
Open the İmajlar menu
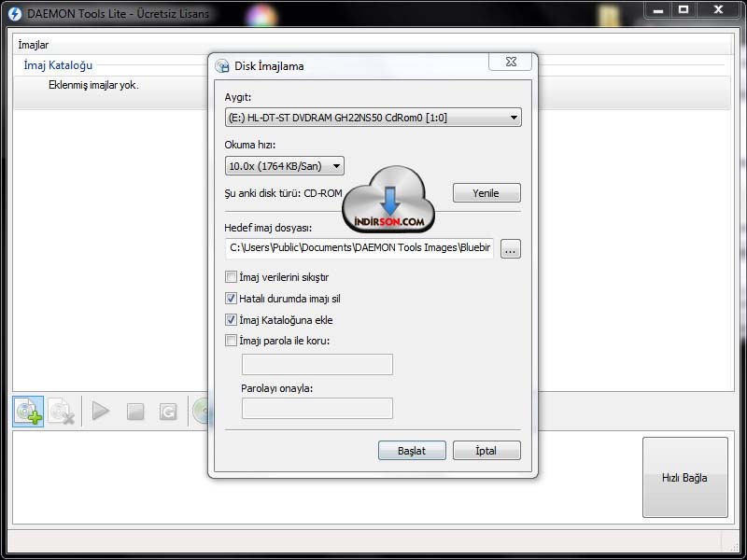[x=34, y=45]
